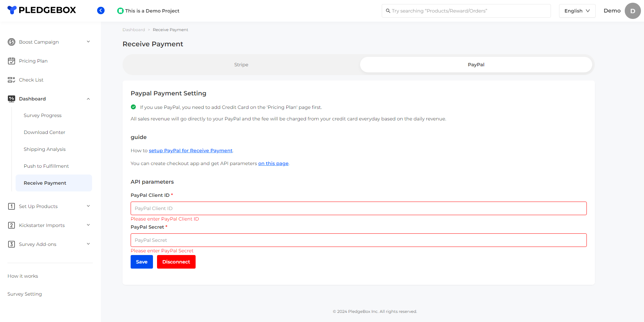
Task: Open the Pricing Plan menu item
Action: click(33, 61)
